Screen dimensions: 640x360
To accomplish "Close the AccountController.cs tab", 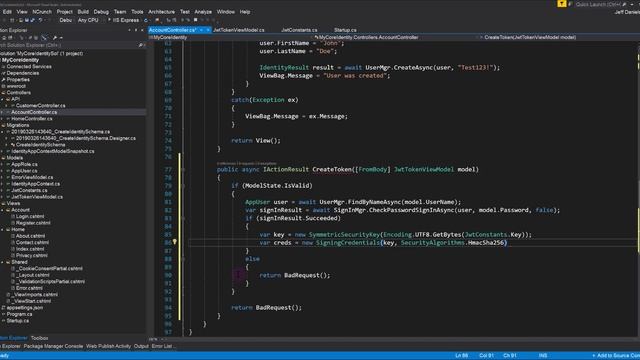I will click(208, 30).
